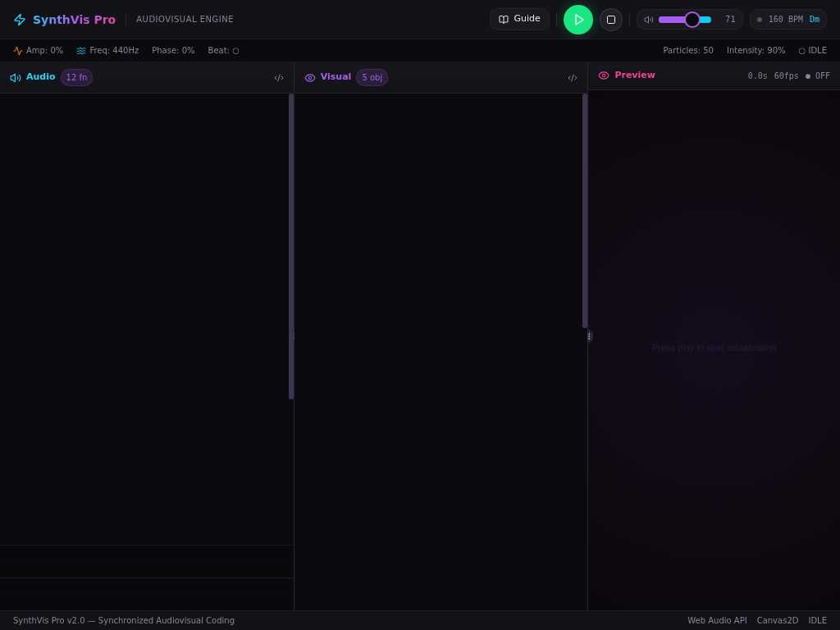The image size is (840, 630).
Task: Click the Particles: 50 readout
Action: click(688, 50)
